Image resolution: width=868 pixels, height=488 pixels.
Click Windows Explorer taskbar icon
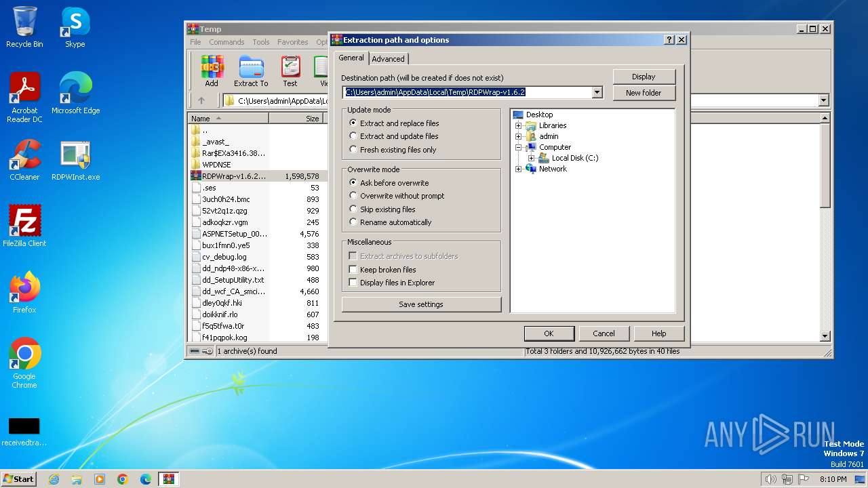[77, 479]
